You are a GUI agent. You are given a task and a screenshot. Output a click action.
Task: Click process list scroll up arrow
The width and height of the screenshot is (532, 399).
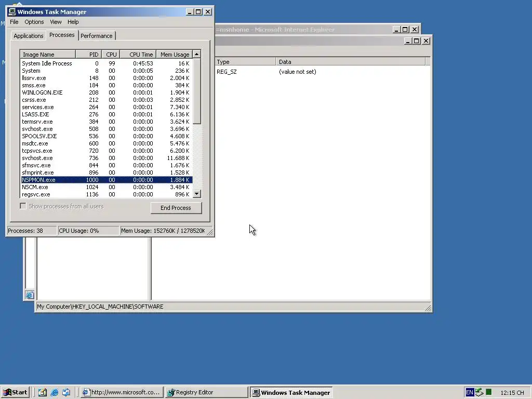pos(197,54)
